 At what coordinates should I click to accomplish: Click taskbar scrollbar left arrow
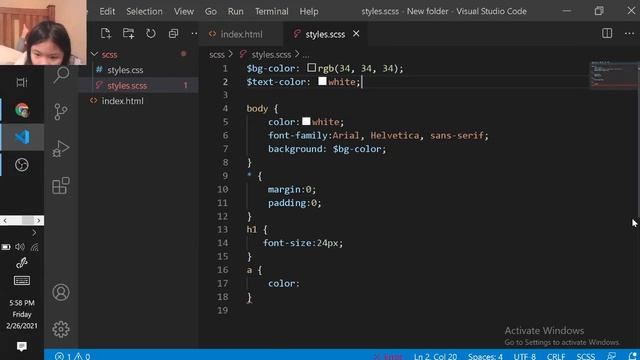pyautogui.click(x=5, y=220)
